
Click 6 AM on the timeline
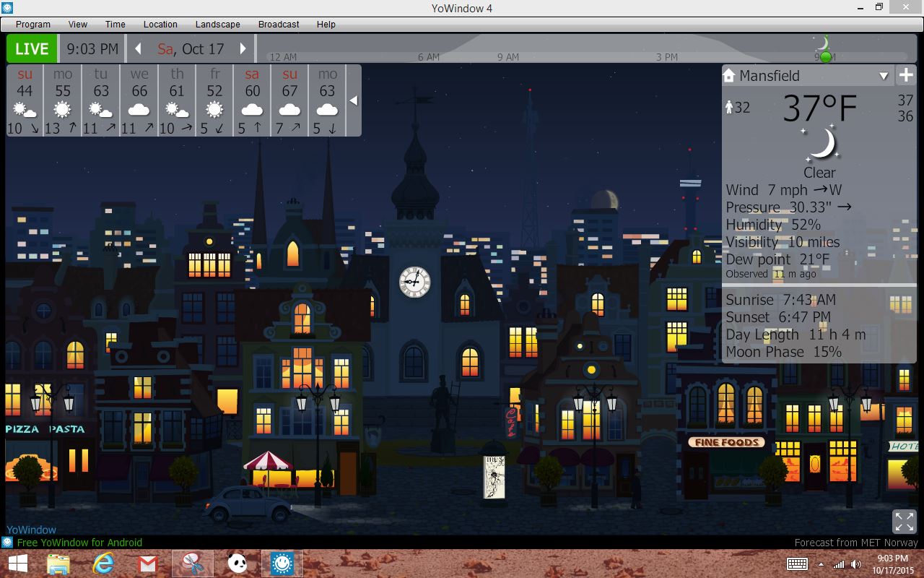(428, 57)
